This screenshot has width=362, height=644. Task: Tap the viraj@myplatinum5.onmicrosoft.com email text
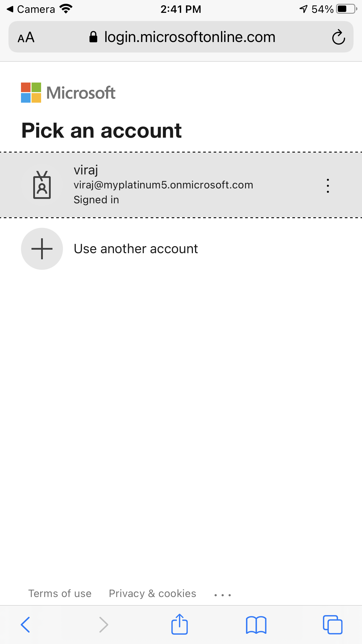[x=163, y=185]
